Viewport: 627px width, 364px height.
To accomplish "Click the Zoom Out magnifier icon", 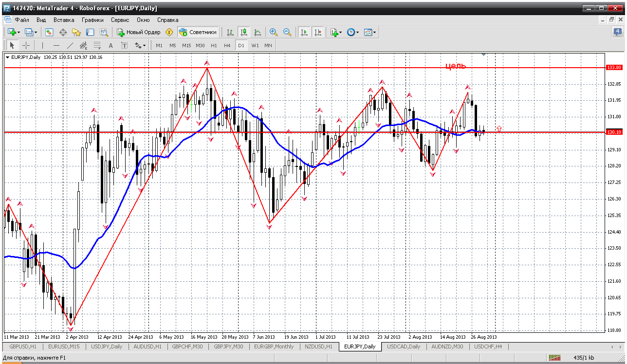I will coord(287,32).
